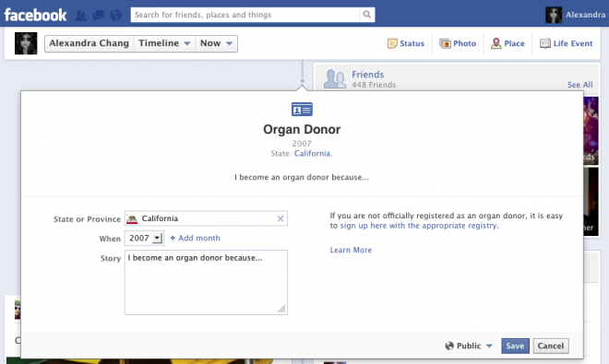This screenshot has height=364, width=609.
Task: Click the Life Event book icon
Action: click(x=545, y=43)
